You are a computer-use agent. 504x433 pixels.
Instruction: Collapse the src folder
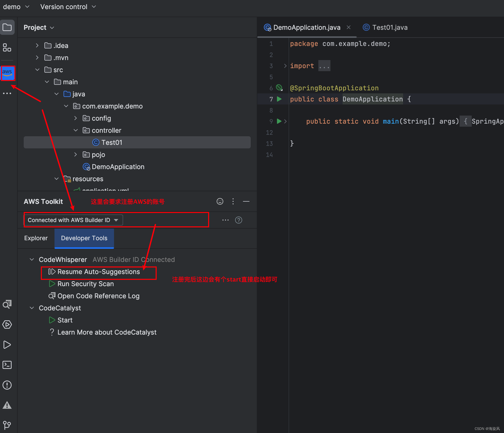[37, 70]
